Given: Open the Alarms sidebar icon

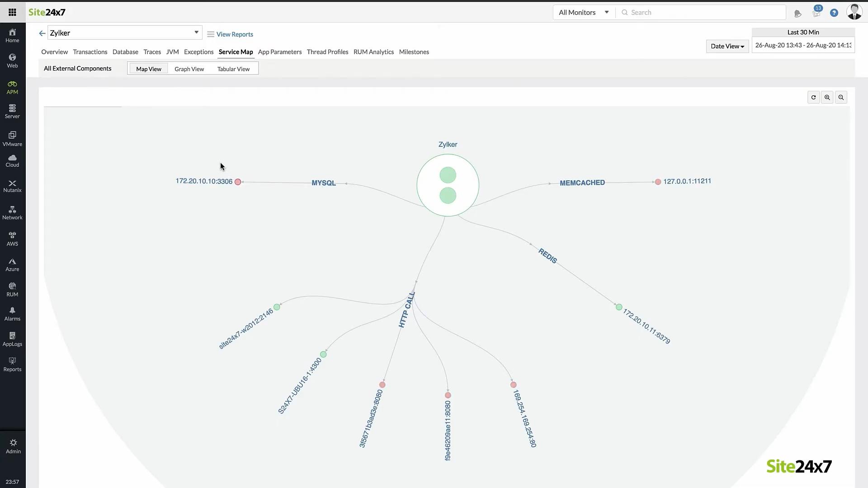Looking at the screenshot, I should [12, 314].
